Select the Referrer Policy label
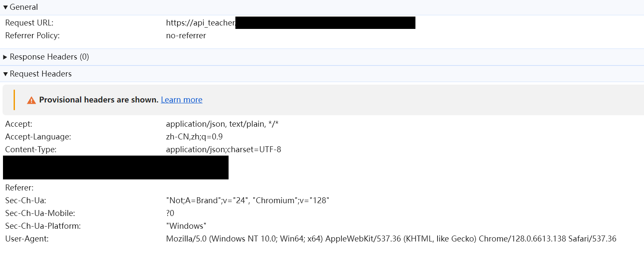Viewport: 644px width, 264px height. point(32,36)
